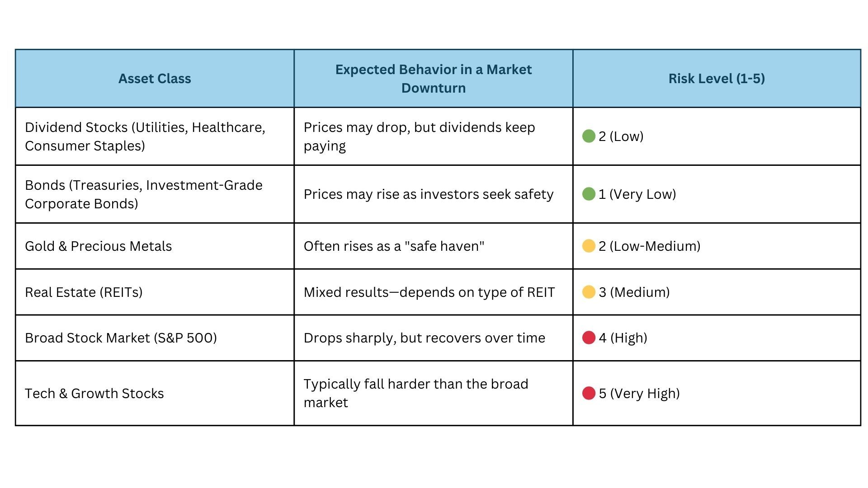This screenshot has width=868, height=488.
Task: Select the Asset Class column header
Action: pyautogui.click(x=155, y=79)
